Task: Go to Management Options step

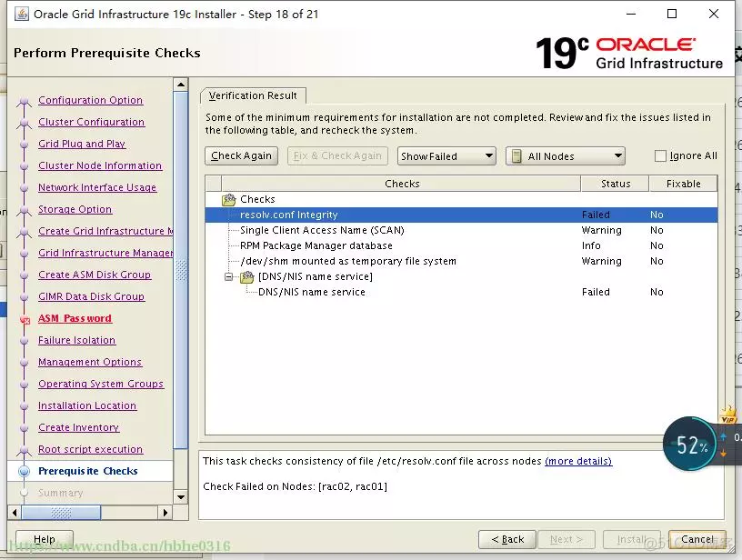Action: pyautogui.click(x=90, y=362)
